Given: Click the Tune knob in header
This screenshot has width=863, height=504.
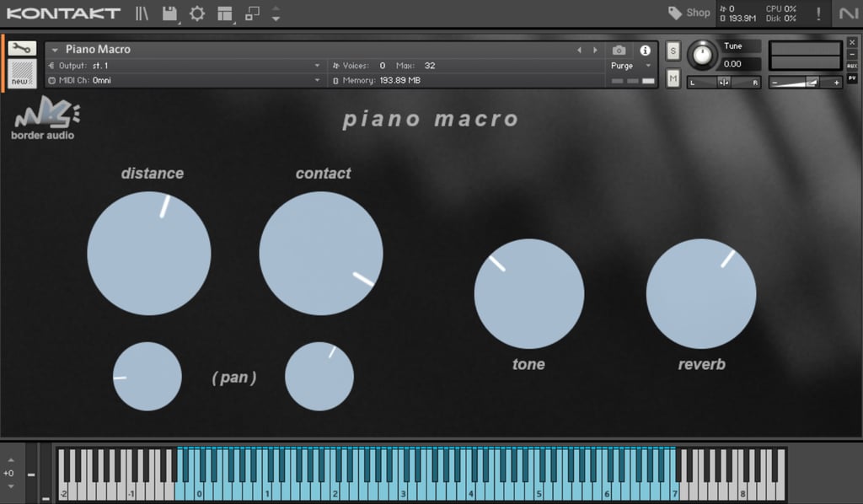Looking at the screenshot, I should [x=702, y=55].
